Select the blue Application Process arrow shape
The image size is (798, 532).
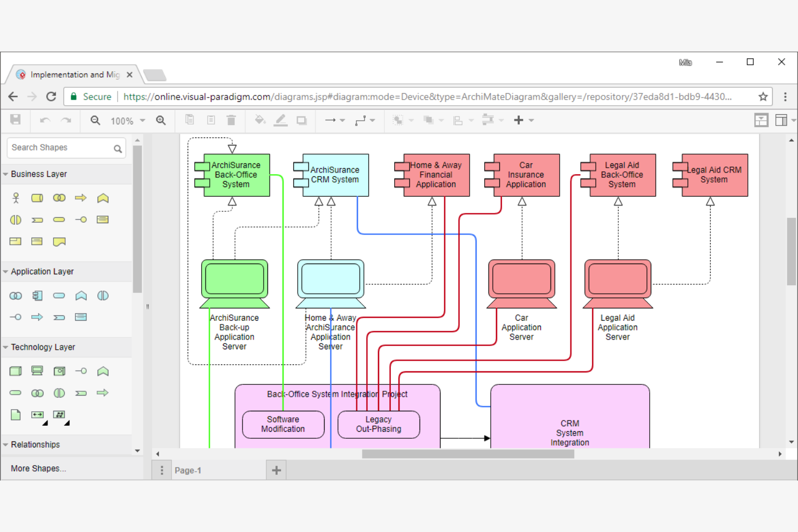37,317
